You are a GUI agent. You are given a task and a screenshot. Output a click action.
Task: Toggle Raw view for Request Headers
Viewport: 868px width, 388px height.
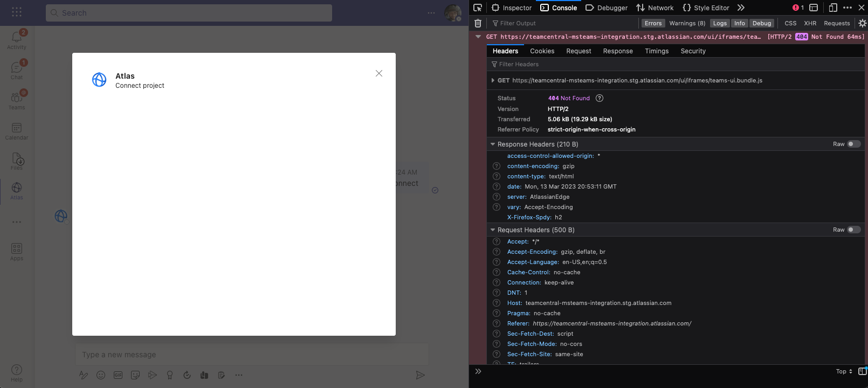854,230
